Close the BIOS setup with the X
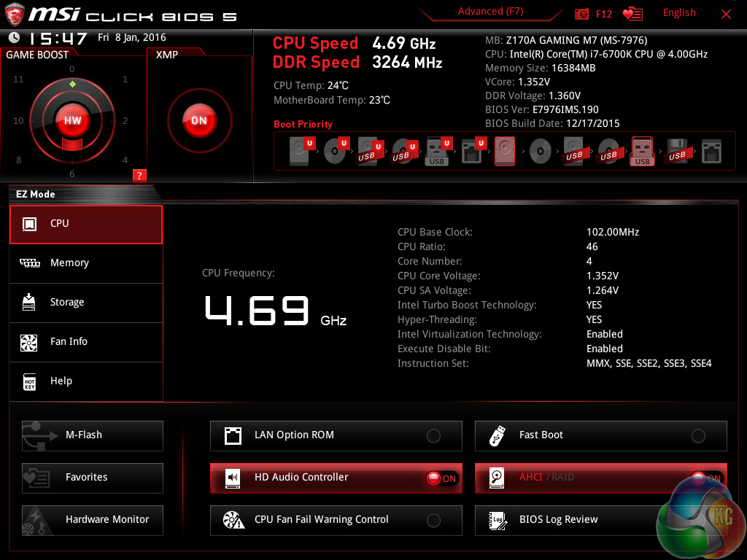 pos(726,14)
